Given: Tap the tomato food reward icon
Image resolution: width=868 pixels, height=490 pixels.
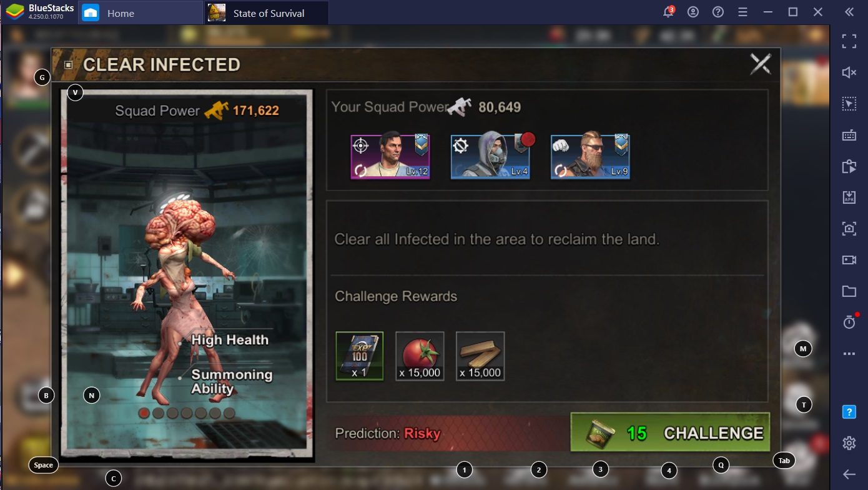Looking at the screenshot, I should 420,356.
